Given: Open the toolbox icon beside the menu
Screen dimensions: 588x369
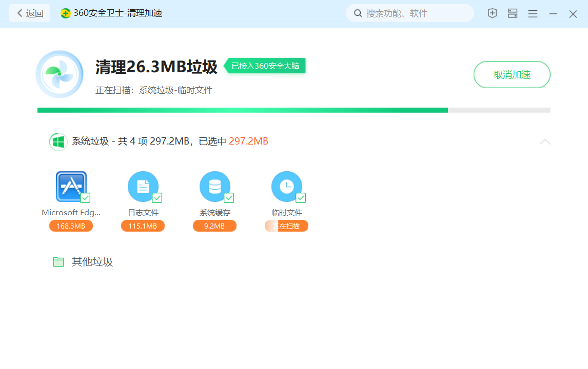Looking at the screenshot, I should [x=513, y=14].
